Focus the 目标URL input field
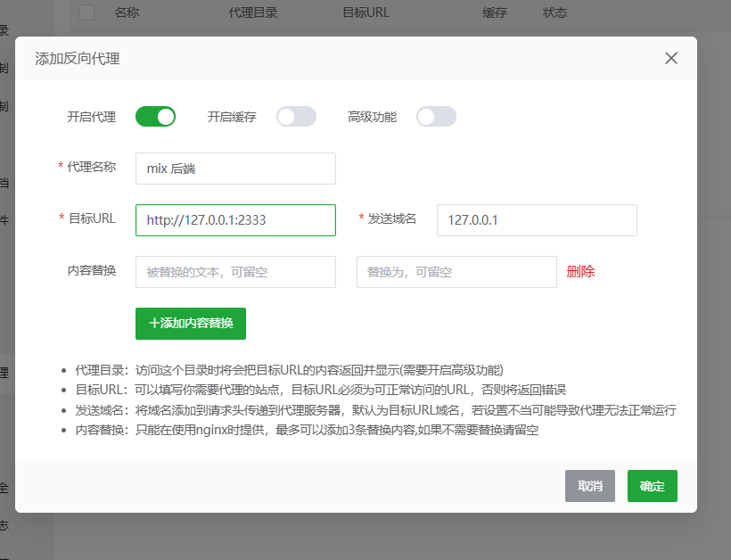731x560 pixels. tap(235, 220)
